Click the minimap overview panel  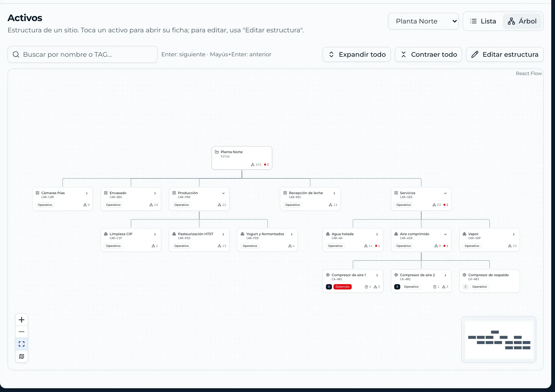pos(499,339)
